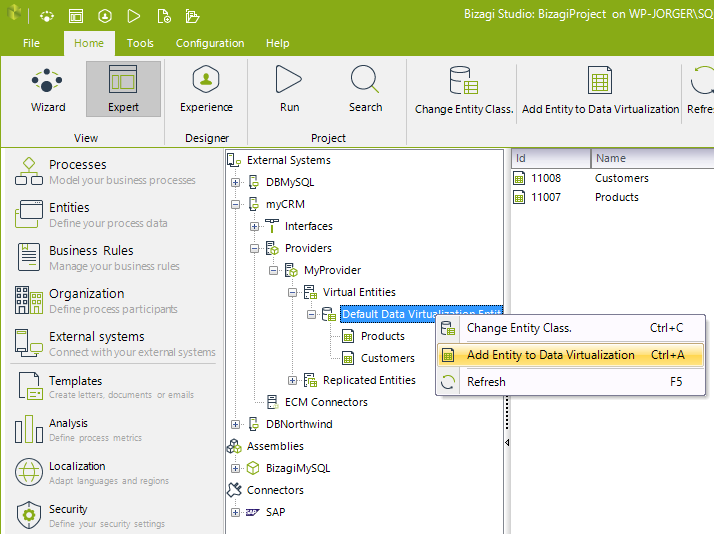Click the quick-access expert view icon
This screenshot has height=534, width=714.
pos(76,17)
